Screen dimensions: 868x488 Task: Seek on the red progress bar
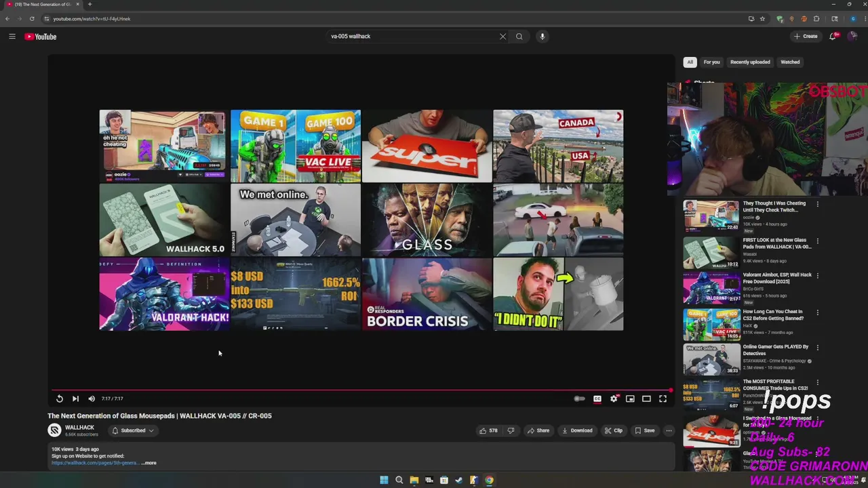coord(361,390)
